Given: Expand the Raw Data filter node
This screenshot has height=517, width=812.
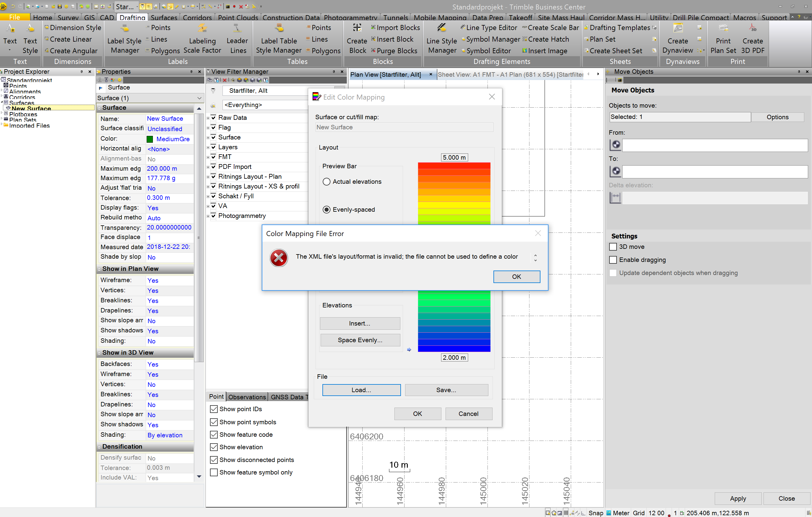Looking at the screenshot, I should (208, 118).
